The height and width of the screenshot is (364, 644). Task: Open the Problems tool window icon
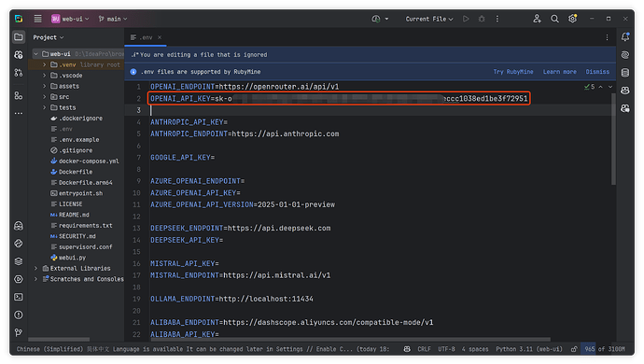19,315
